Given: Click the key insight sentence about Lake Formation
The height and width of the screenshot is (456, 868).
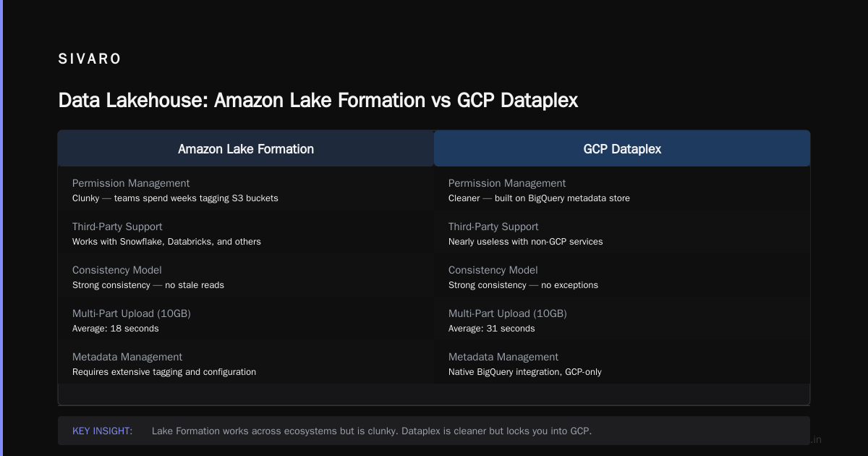Looking at the screenshot, I should [x=372, y=431].
